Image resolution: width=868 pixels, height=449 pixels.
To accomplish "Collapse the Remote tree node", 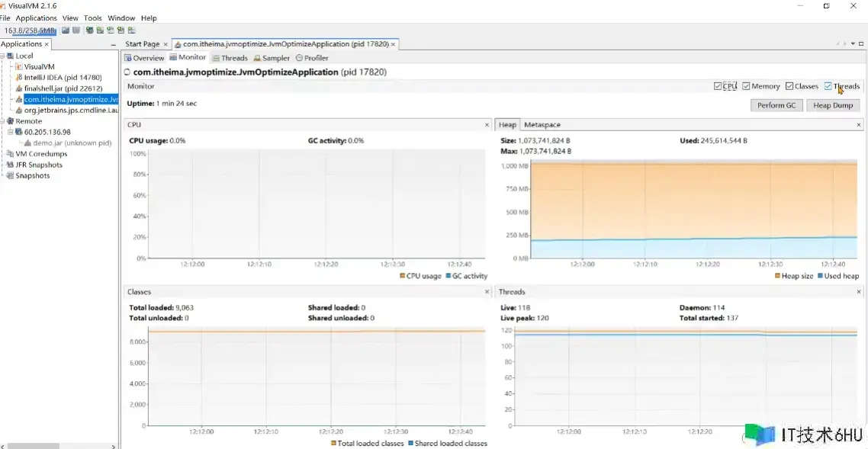I will (x=3, y=121).
